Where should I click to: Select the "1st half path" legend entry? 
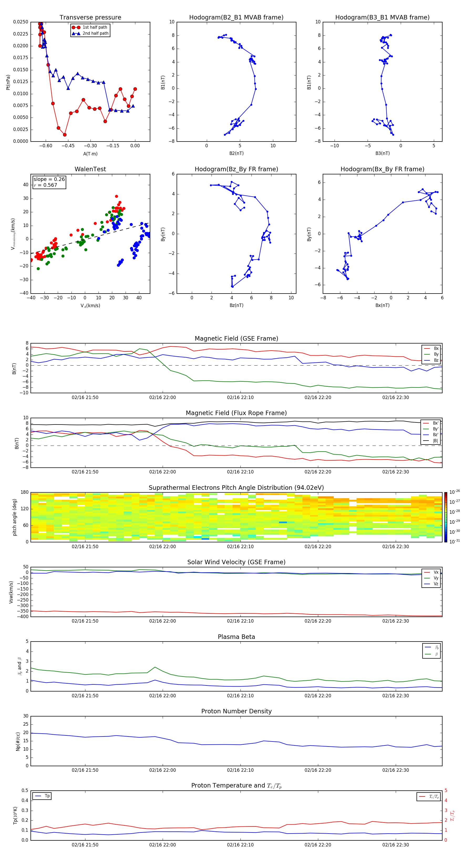(x=90, y=27)
